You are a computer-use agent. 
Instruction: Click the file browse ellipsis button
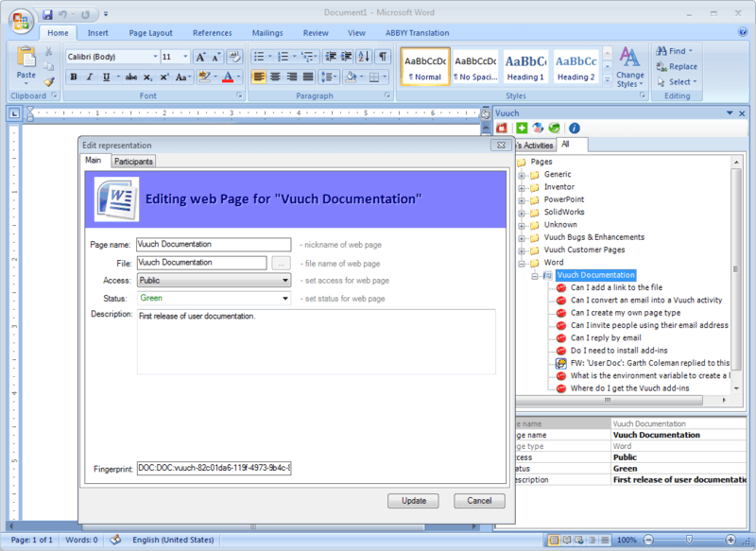click(281, 263)
